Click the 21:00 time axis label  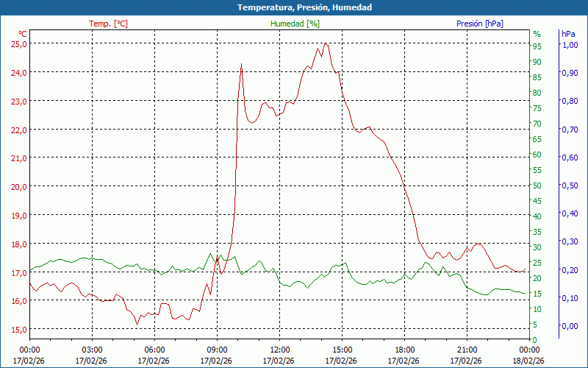(467, 350)
